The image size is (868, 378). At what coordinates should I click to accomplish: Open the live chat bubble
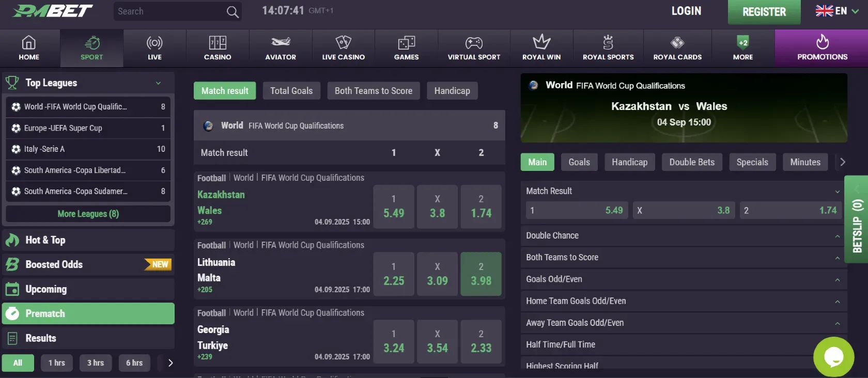coord(834,357)
